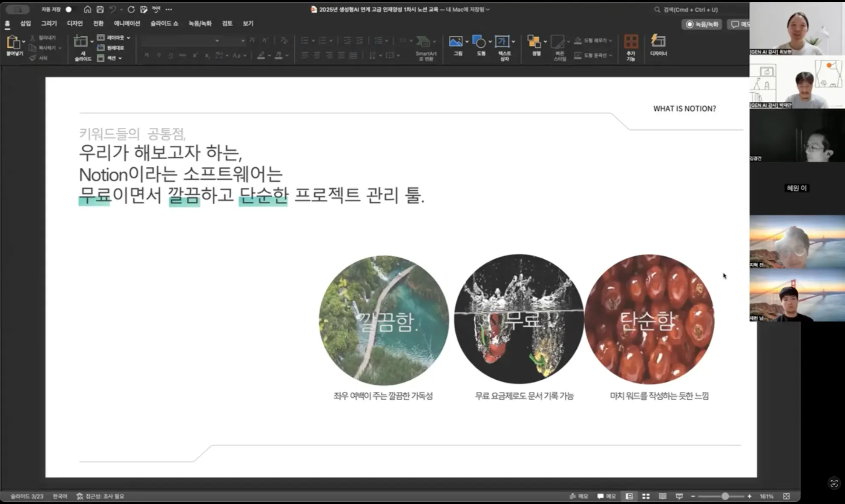Insert a picture with 그림 icon

456,42
